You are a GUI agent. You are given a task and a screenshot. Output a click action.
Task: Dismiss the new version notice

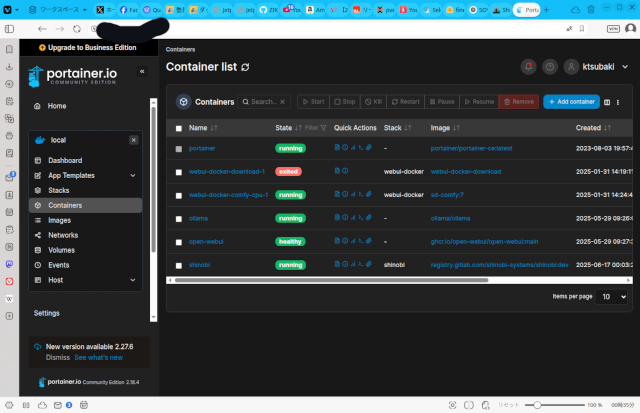tap(58, 357)
